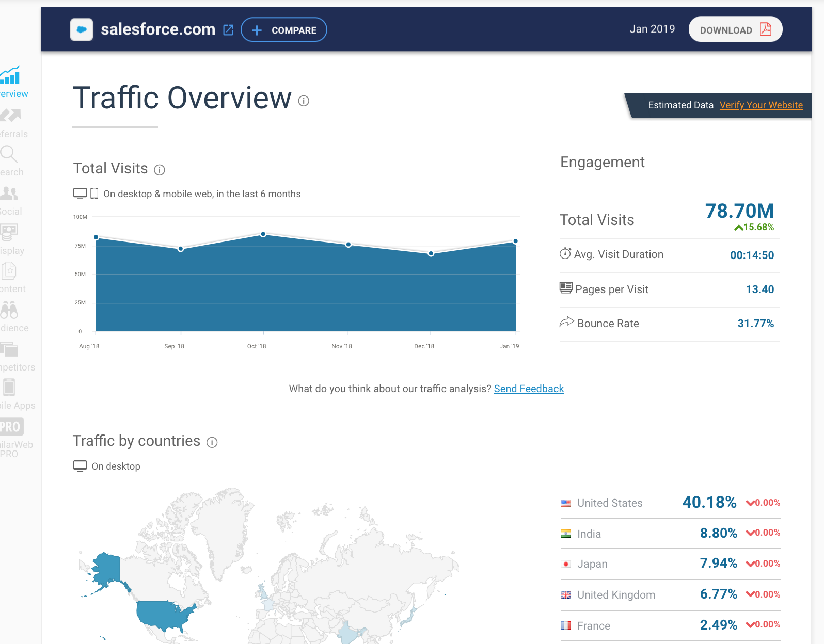Click the Bounce Rate arrow icon
The width and height of the screenshot is (824, 644).
coord(567,322)
